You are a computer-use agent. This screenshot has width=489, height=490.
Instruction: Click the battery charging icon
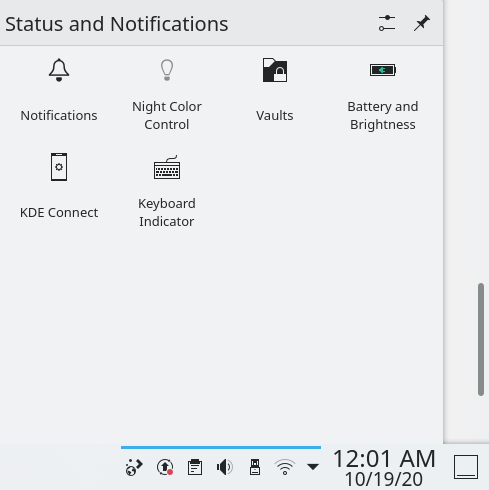383,70
